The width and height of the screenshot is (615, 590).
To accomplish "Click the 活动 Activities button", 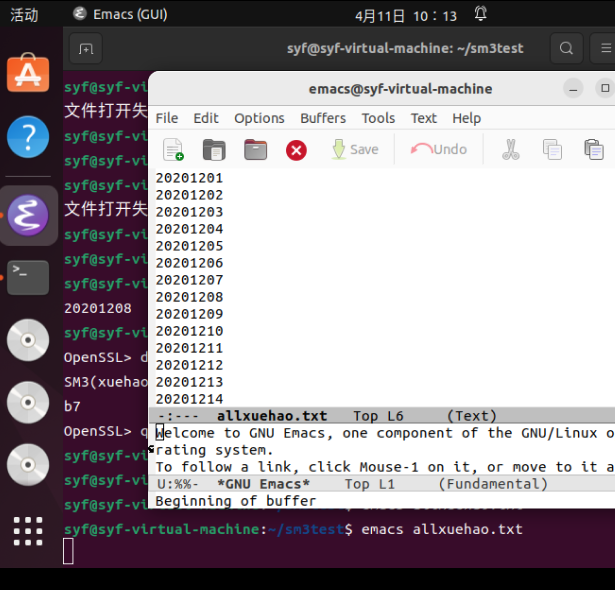I will [24, 15].
